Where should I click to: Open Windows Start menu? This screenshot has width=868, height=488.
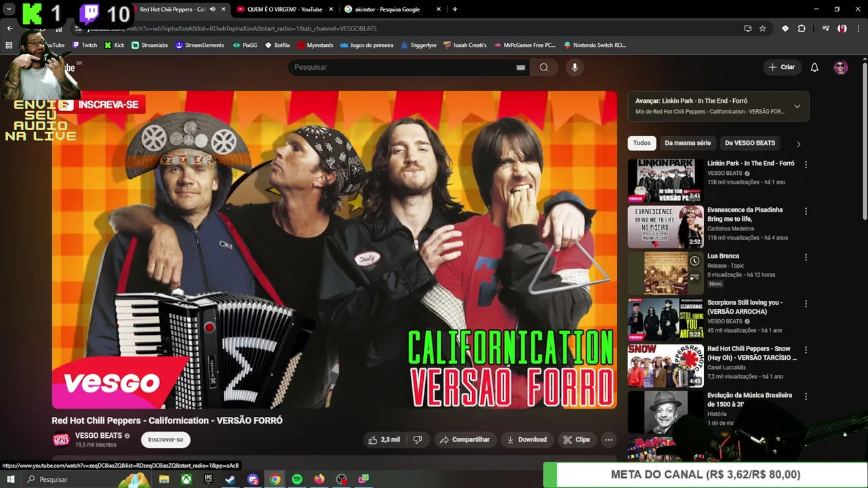click(10, 479)
